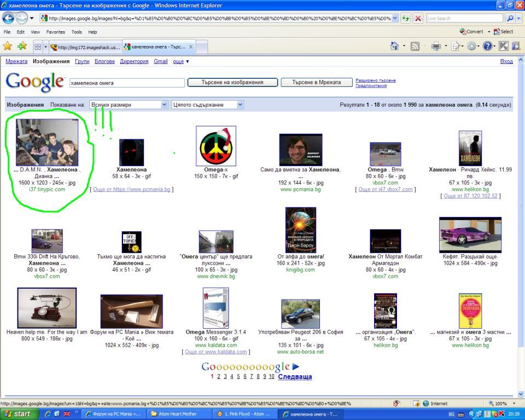Image resolution: width=525 pixels, height=420 pixels.
Task: Open the Всички размери size dropdown
Action: (x=129, y=105)
